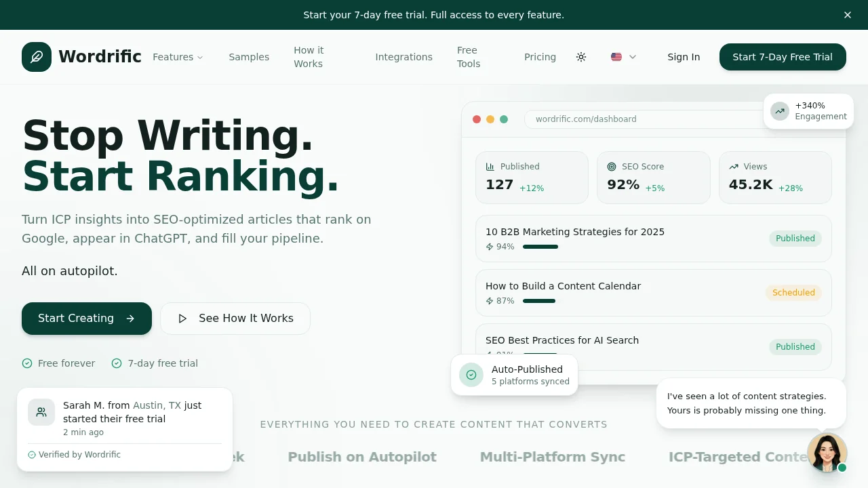Open the Pricing page from the navbar
This screenshot has height=488, width=868.
[540, 57]
